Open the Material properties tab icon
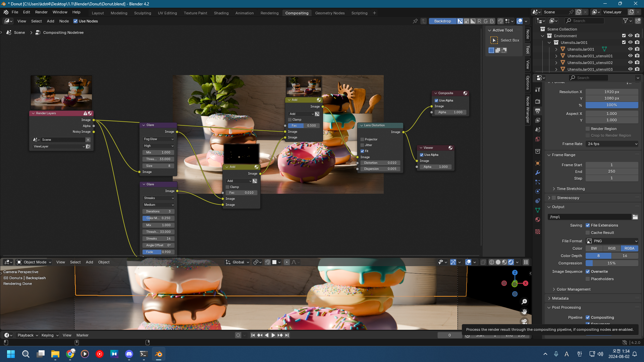 (x=538, y=220)
